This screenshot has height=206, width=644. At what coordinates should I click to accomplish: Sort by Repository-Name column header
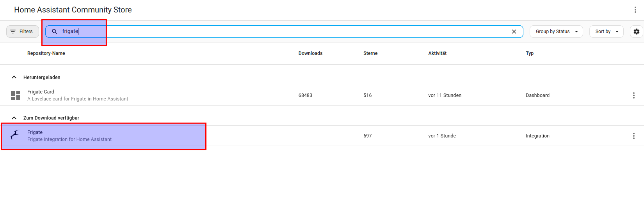pos(46,53)
